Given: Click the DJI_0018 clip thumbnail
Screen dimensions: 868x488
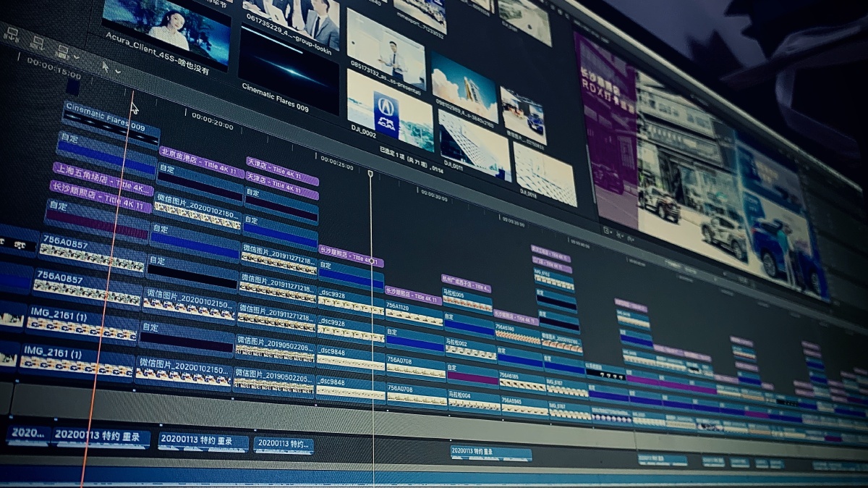Looking at the screenshot, I should pyautogui.click(x=544, y=172).
